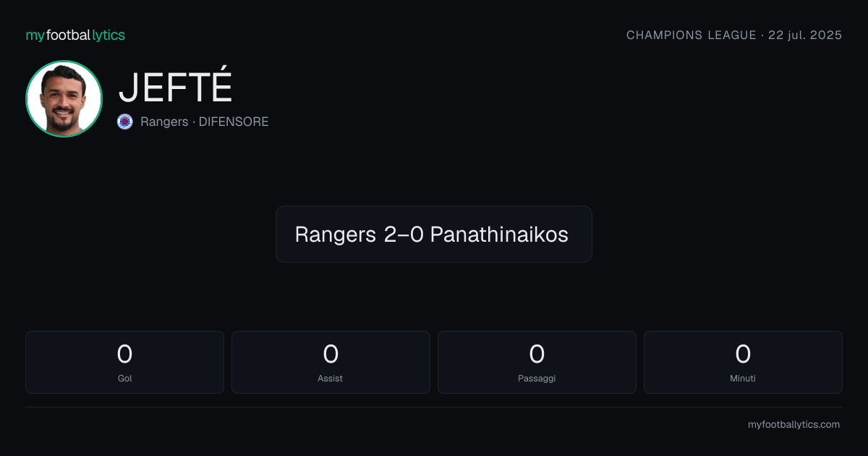This screenshot has height=456, width=868.
Task: Select the JEFTÉ player name heading
Action: (175, 88)
